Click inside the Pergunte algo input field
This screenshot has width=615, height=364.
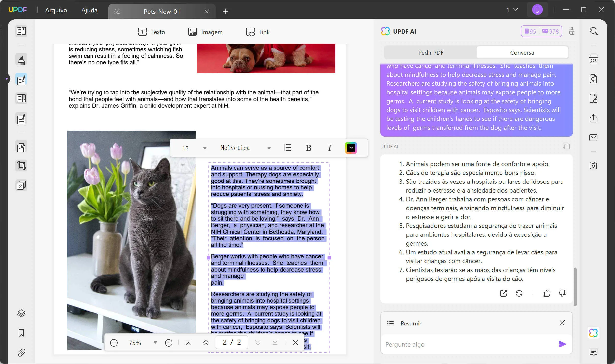tap(466, 344)
